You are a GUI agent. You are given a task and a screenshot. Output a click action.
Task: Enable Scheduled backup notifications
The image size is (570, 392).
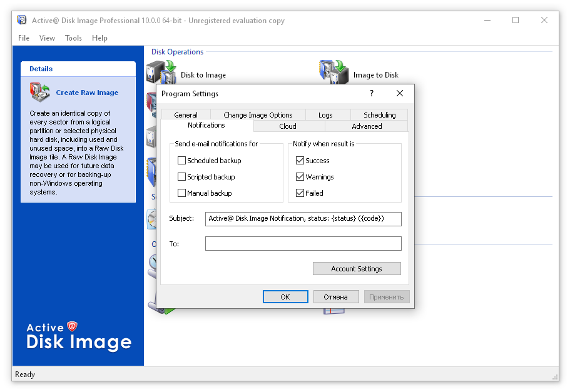181,160
